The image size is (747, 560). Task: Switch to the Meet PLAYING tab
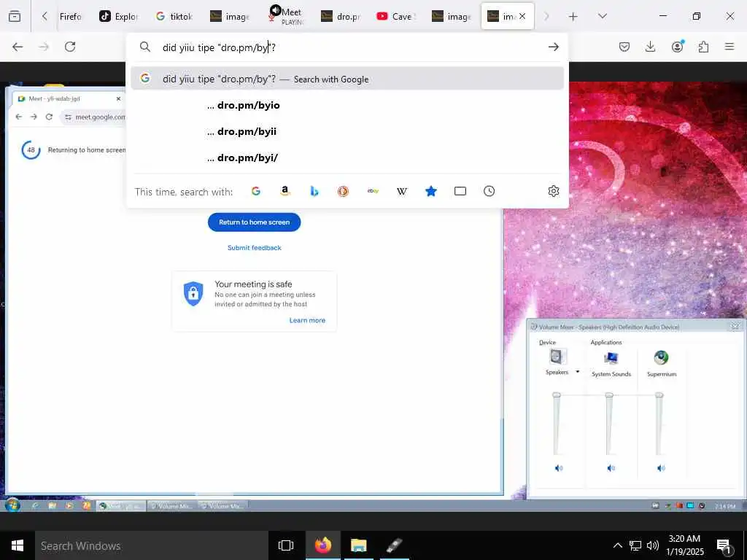coord(285,16)
